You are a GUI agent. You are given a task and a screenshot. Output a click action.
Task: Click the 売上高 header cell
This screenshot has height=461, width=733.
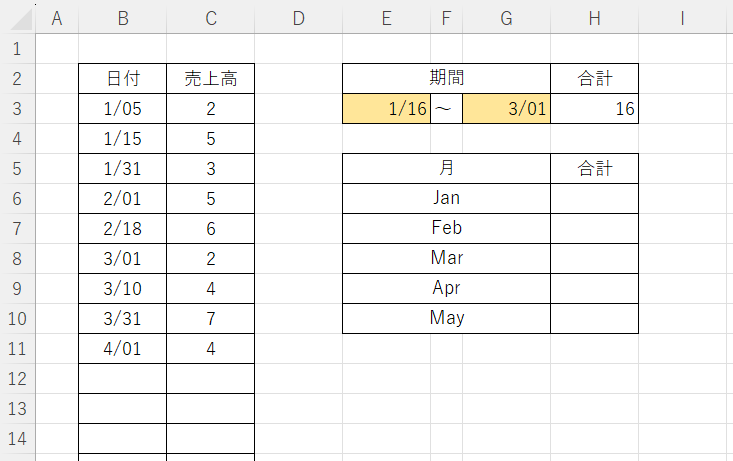tap(210, 79)
